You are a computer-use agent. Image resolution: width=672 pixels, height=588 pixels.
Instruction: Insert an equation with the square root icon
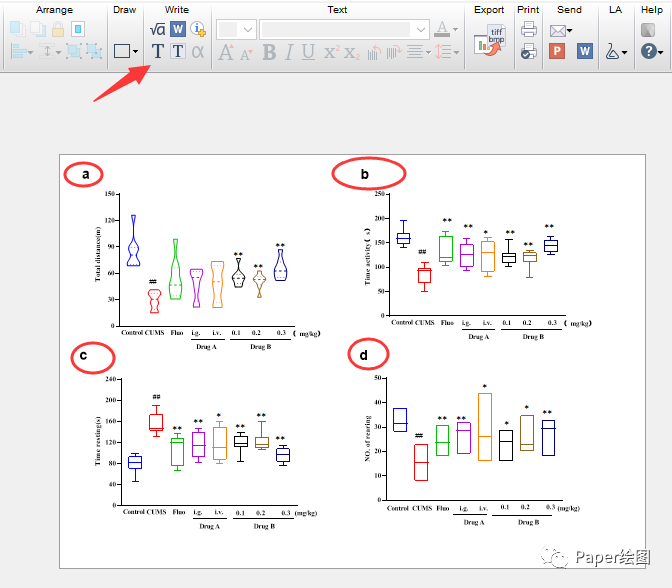pos(157,29)
